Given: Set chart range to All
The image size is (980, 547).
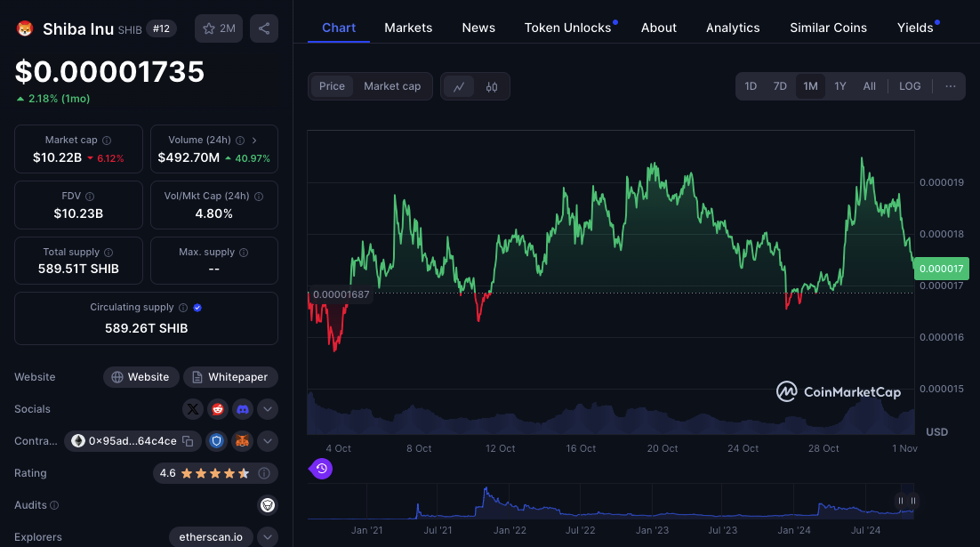Looking at the screenshot, I should 870,86.
